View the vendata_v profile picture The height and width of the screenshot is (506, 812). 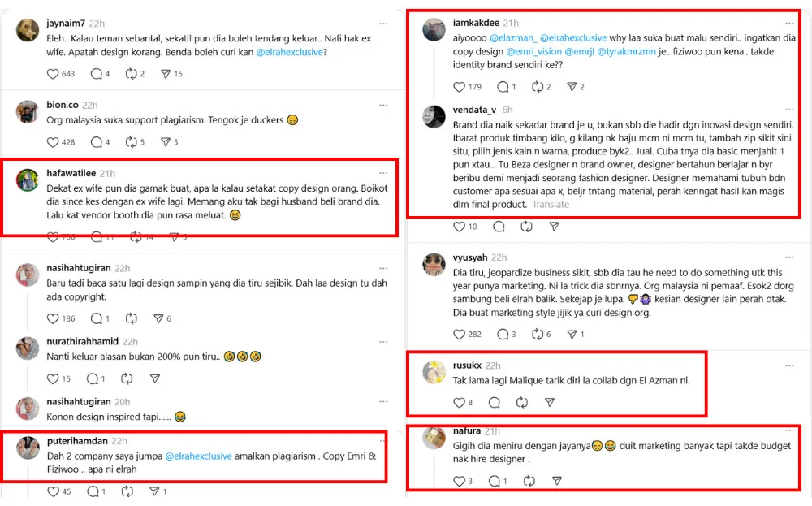[x=434, y=116]
